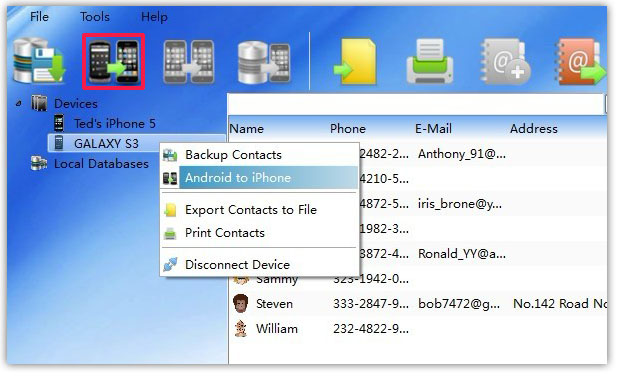Select the Steven contact row
617x377 pixels.
(418, 304)
